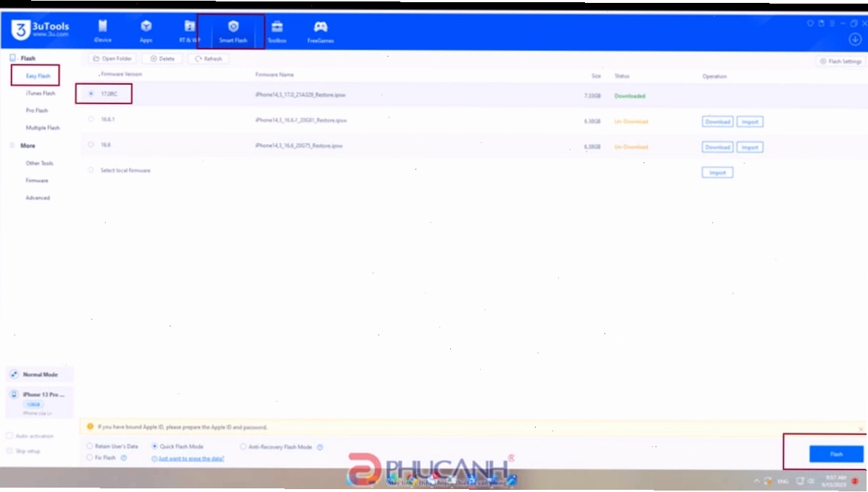868x492 pixels.
Task: Click the volume icon in system tray
Action: click(811, 481)
